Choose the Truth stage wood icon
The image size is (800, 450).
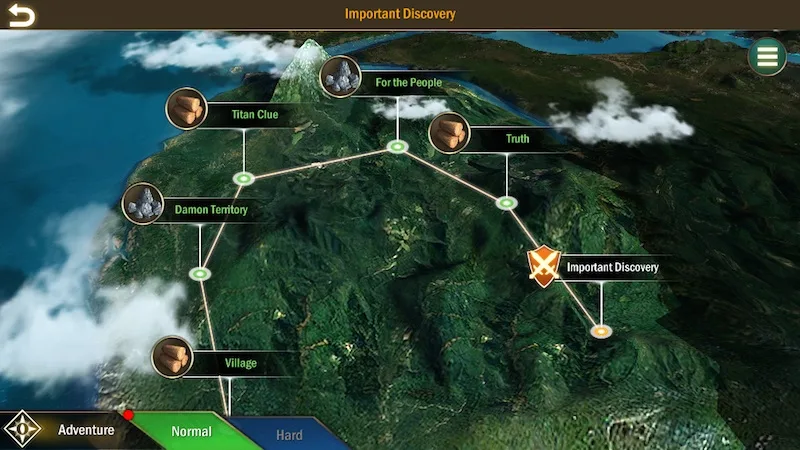pos(450,133)
